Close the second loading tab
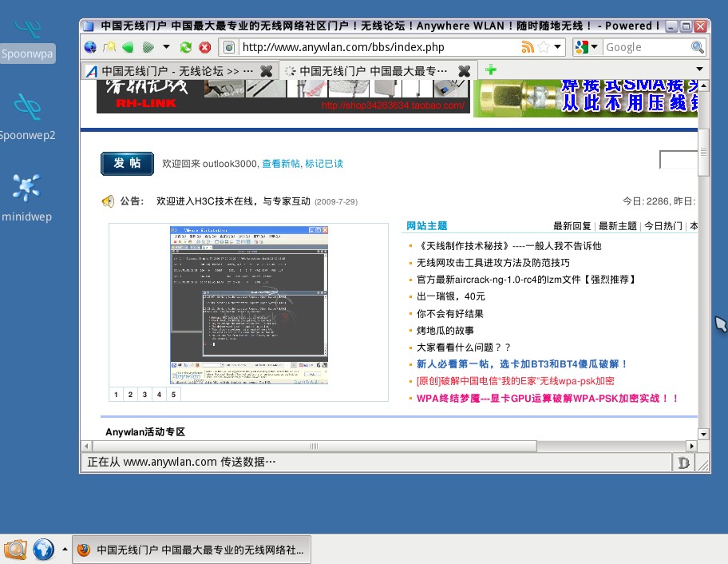 point(464,71)
